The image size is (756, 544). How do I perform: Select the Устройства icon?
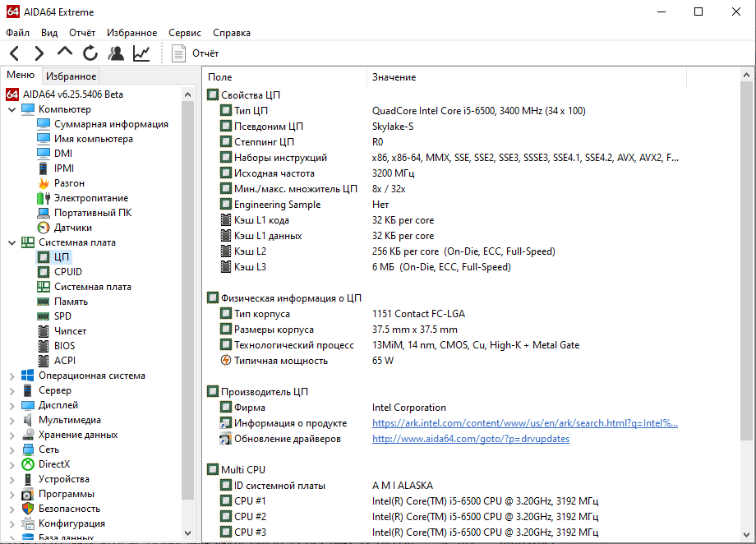pos(28,479)
